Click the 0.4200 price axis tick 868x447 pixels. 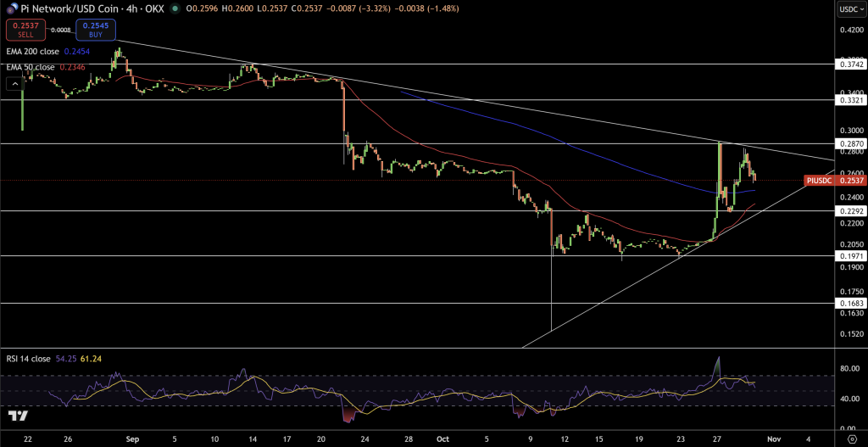pyautogui.click(x=850, y=31)
